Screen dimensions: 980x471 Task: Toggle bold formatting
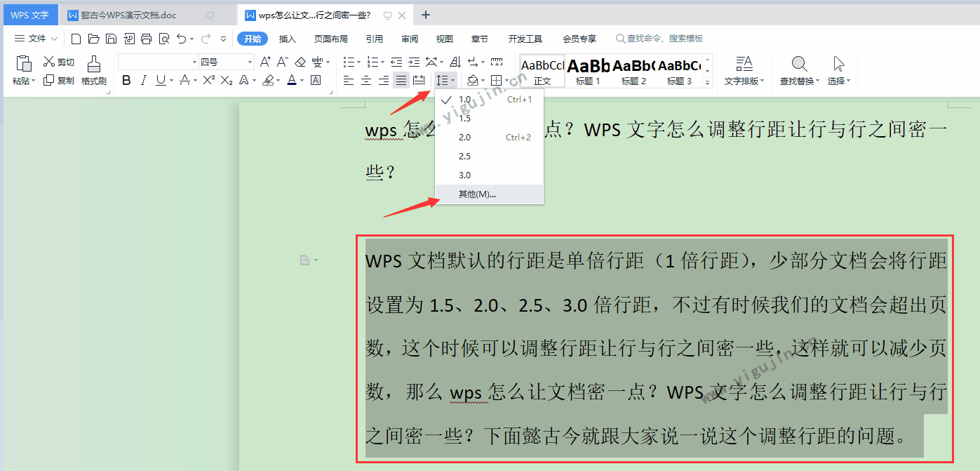126,81
